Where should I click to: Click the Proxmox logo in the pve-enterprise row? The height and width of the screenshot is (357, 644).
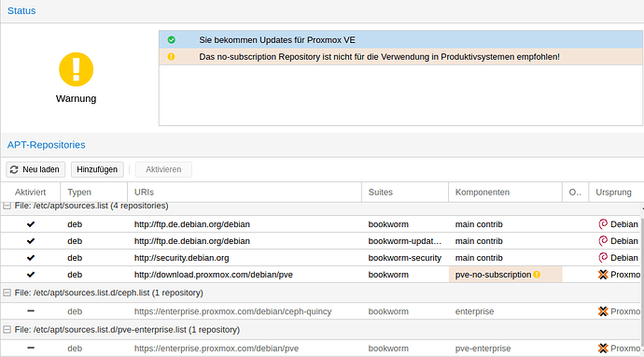603,349
